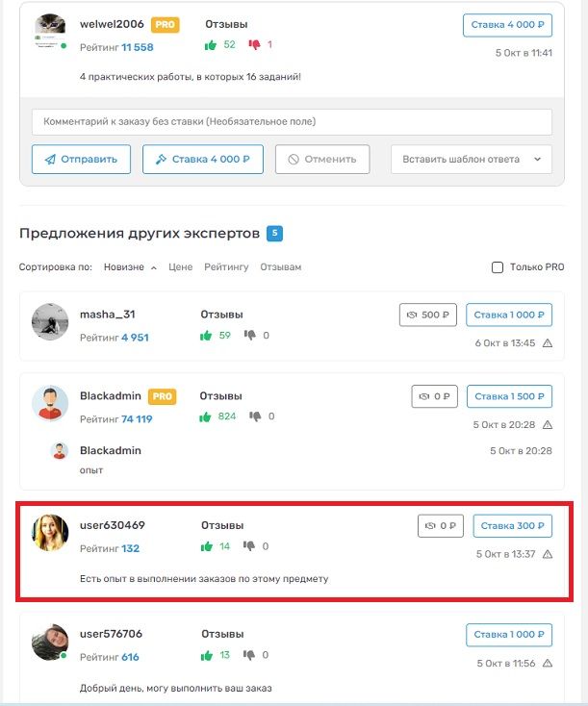Click the 500 ₽ money badge for masha_31

tap(428, 315)
